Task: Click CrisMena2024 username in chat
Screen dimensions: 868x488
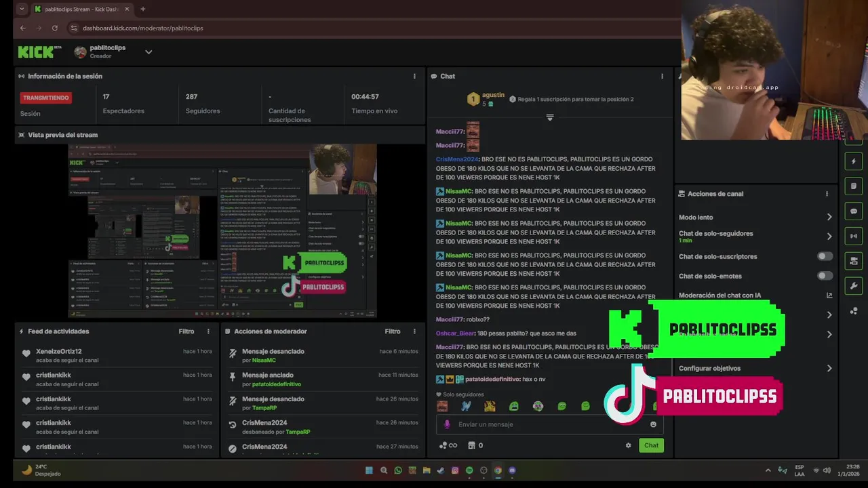Action: [x=456, y=159]
